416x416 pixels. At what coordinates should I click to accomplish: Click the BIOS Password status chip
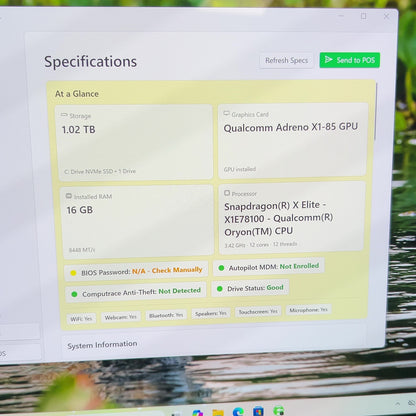point(136,271)
